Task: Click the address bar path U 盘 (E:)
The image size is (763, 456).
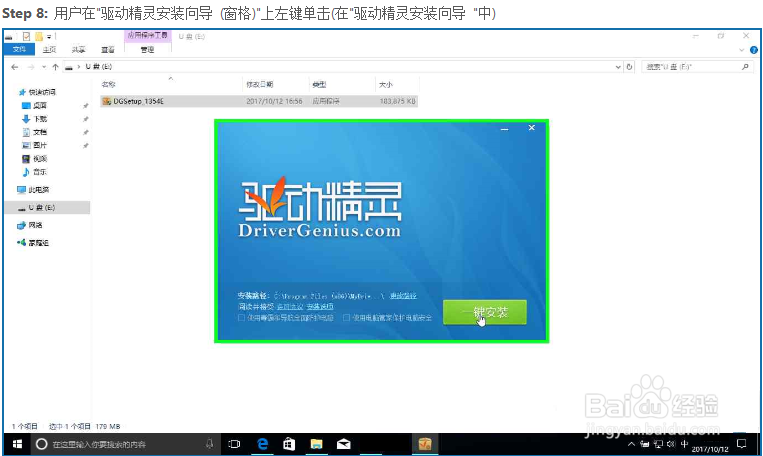Action: coord(99,67)
